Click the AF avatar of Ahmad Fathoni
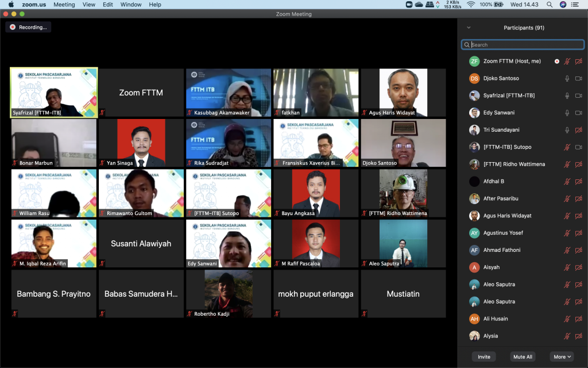Screen dimensions: 588x368 click(x=474, y=250)
